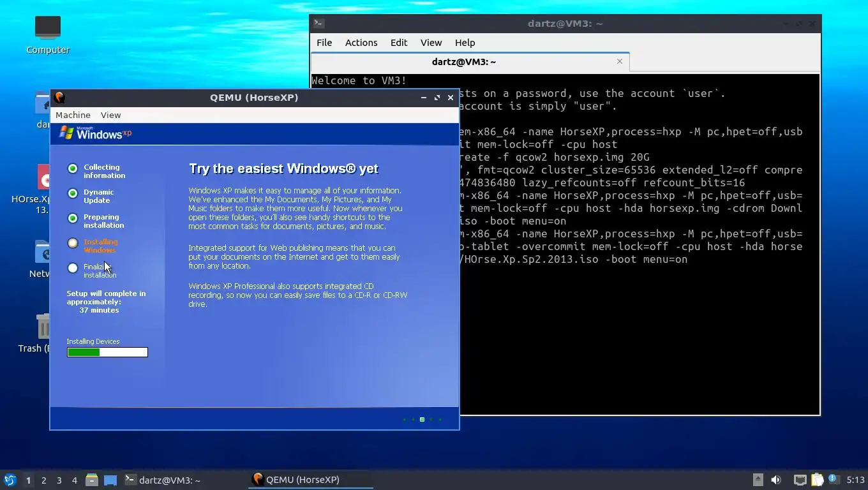The width and height of the screenshot is (868, 490).
Task: Click the blue show-desktop taskbar icon
Action: click(110, 480)
